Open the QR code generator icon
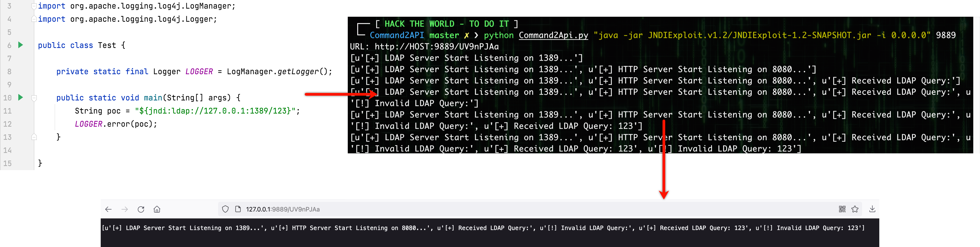The width and height of the screenshot is (980, 247). click(842, 209)
